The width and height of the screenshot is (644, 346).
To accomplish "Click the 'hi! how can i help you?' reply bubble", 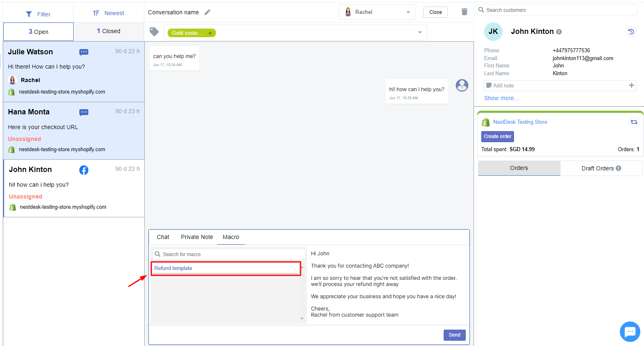I will (417, 92).
